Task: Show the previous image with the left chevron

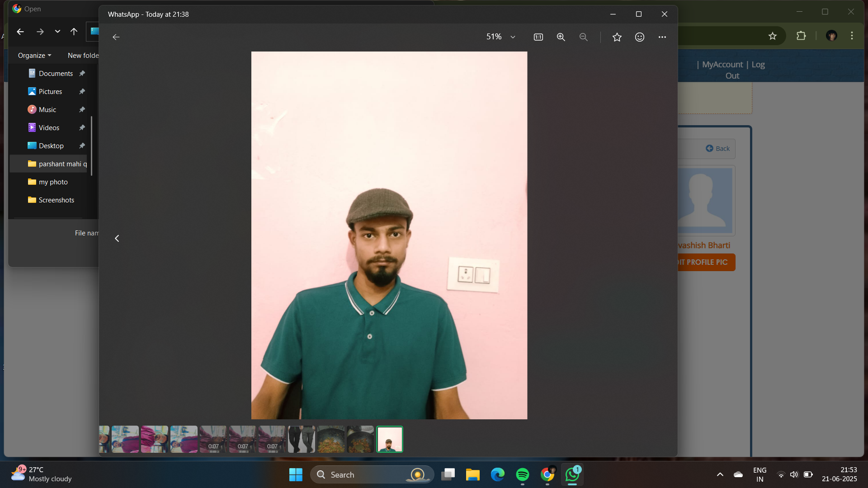Action: pyautogui.click(x=117, y=238)
